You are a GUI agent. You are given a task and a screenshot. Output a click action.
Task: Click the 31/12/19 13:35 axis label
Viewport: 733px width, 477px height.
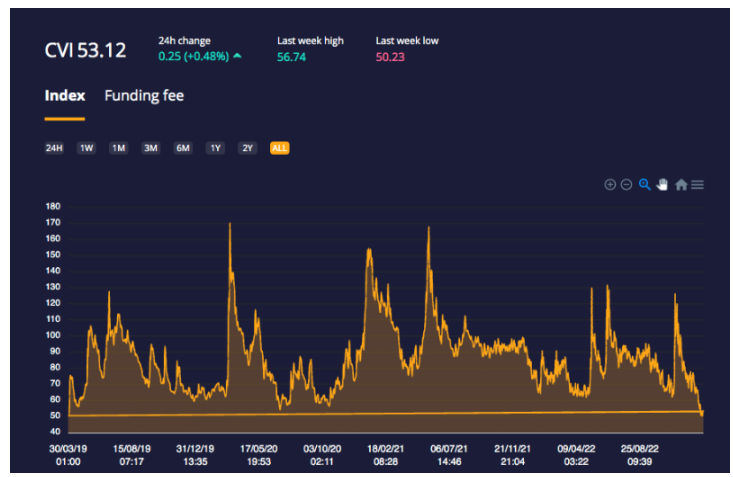[195, 455]
